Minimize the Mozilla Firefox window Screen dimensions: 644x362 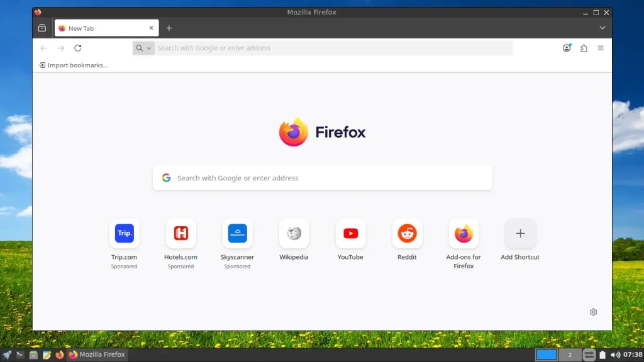(x=586, y=13)
